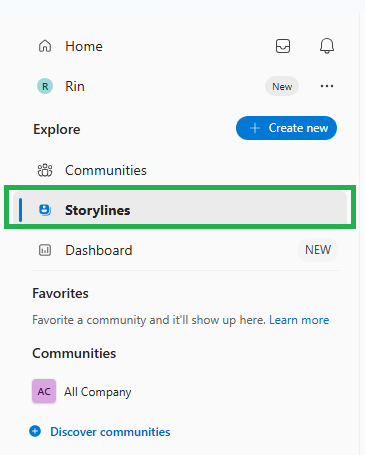This screenshot has width=365, height=455.
Task: Click the New badge beside Rin
Action: 282,86
